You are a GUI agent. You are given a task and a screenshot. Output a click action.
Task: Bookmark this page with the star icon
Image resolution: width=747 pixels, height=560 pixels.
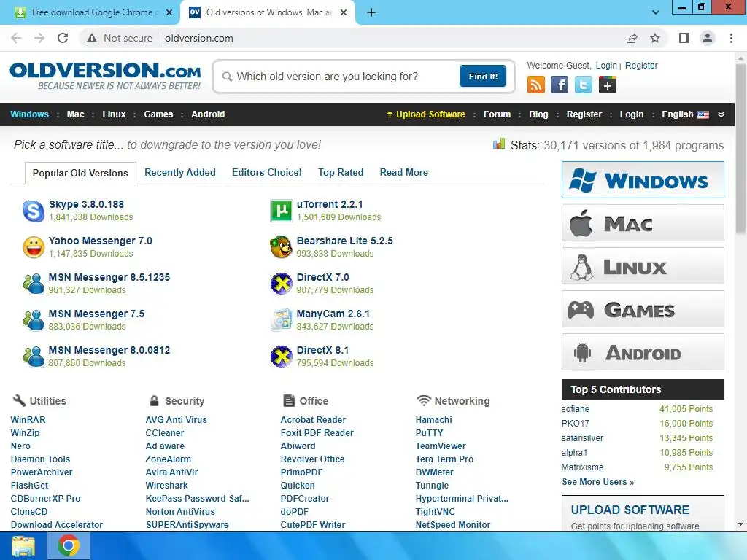655,38
